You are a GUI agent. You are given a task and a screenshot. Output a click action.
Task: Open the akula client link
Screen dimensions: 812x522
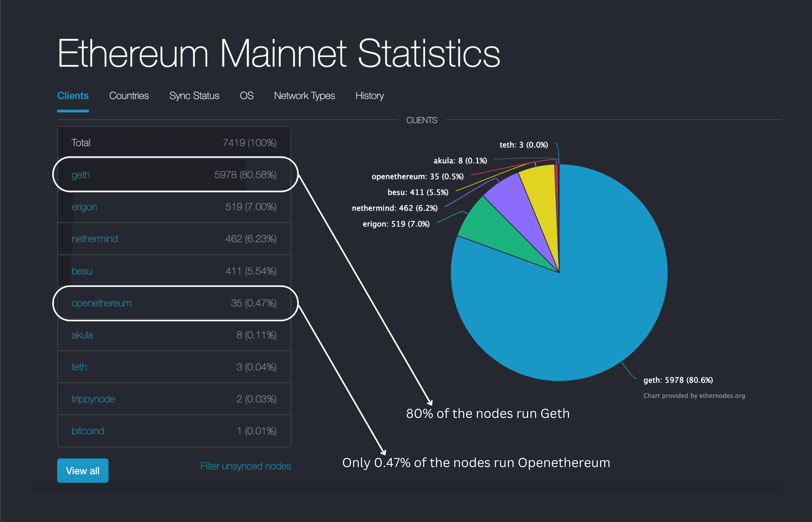(x=82, y=335)
